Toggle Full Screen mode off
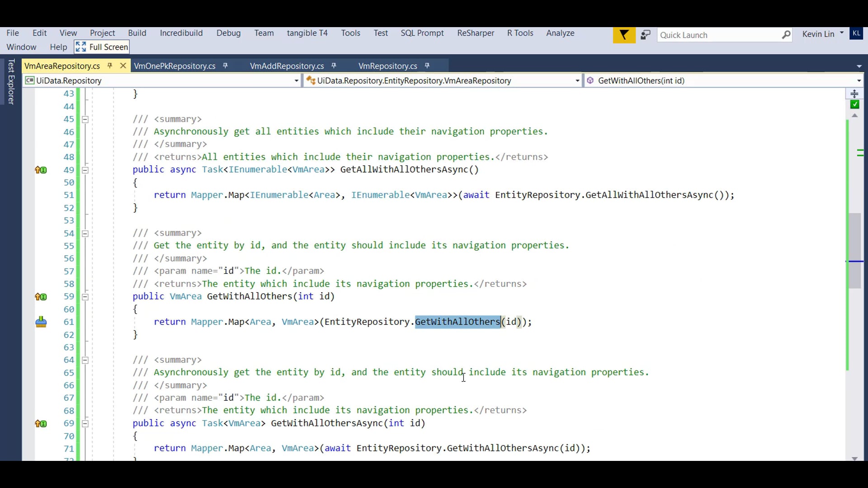The height and width of the screenshot is (488, 868). (101, 47)
